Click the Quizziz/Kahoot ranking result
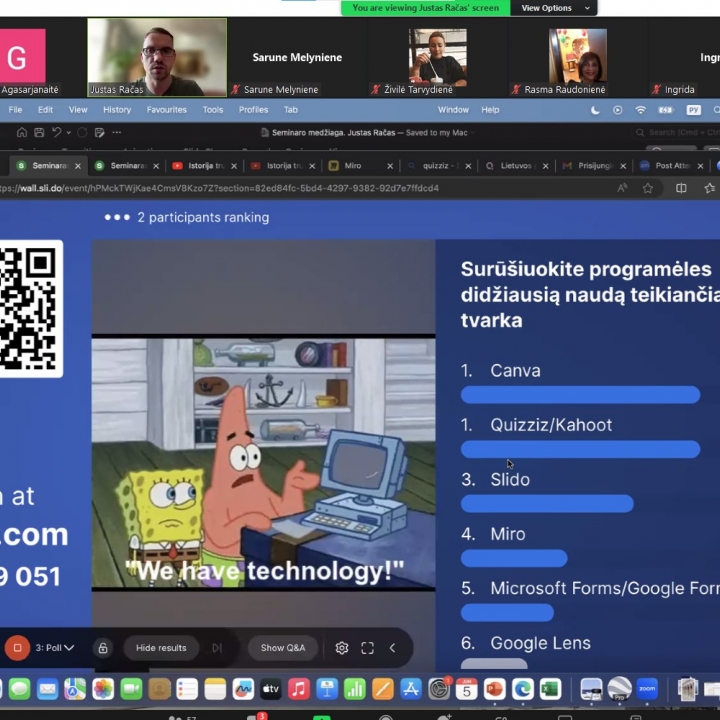Viewport: 720px width, 720px height. pyautogui.click(x=580, y=436)
